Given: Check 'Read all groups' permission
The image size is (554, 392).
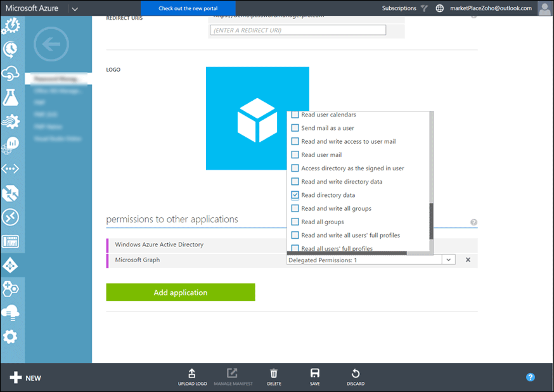Looking at the screenshot, I should click(295, 222).
